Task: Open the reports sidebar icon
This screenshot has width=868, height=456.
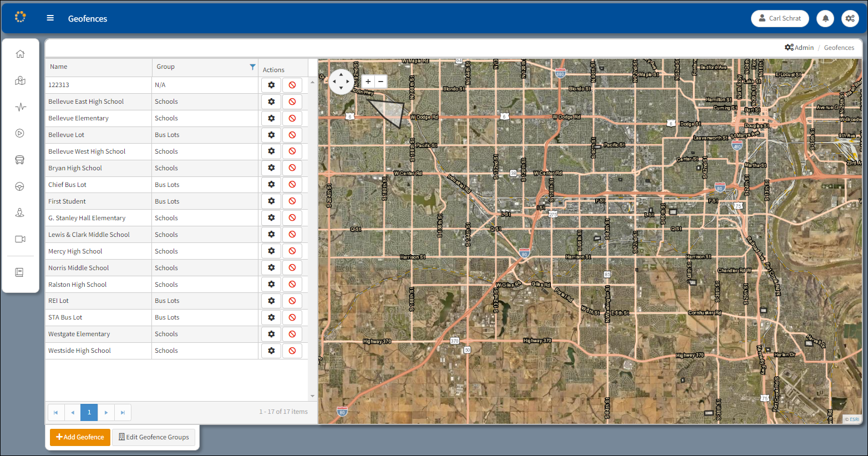Action: coord(19,272)
